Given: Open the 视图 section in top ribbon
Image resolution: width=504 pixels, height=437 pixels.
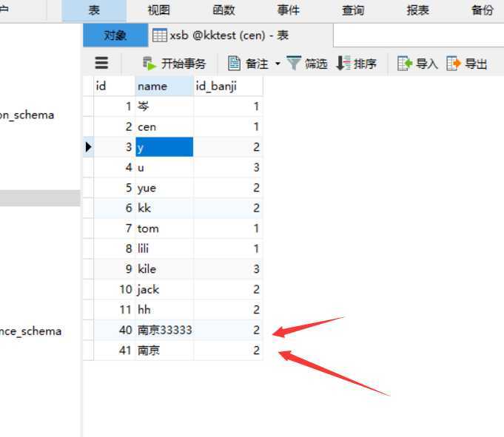Looking at the screenshot, I should 159,10.
